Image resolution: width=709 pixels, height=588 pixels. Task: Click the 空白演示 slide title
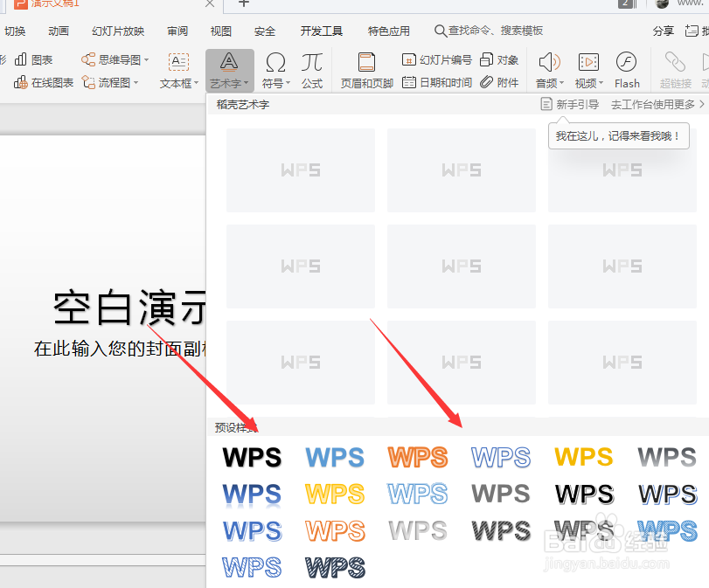coord(129,308)
